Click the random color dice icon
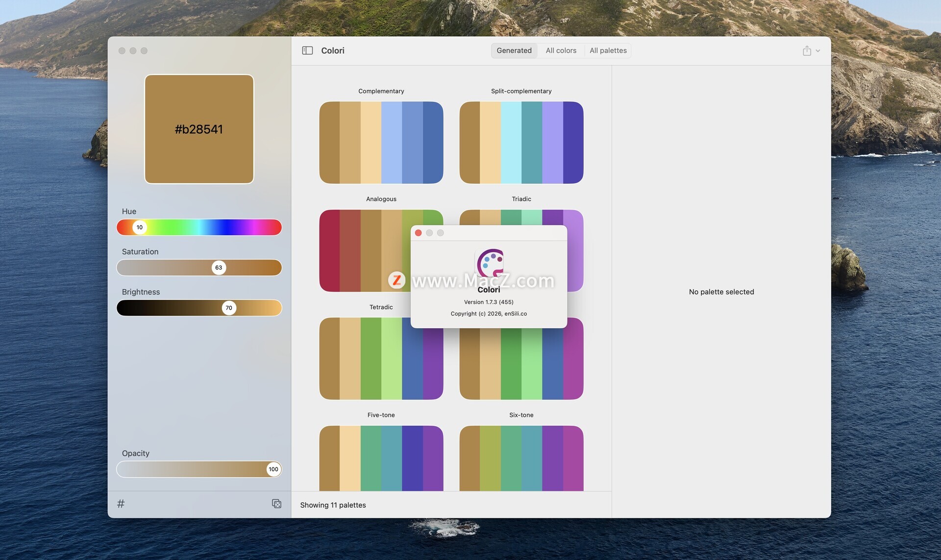Screen dimensions: 941x560 276,504
